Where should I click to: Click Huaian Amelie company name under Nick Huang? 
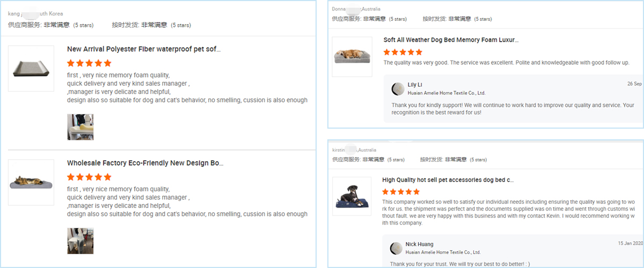pos(443,252)
